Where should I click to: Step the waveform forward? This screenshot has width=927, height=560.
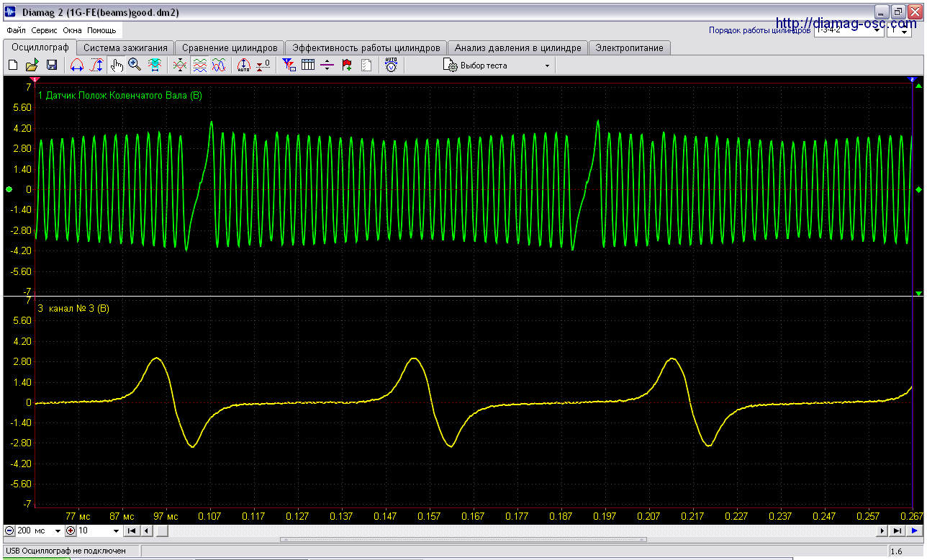click(x=883, y=530)
